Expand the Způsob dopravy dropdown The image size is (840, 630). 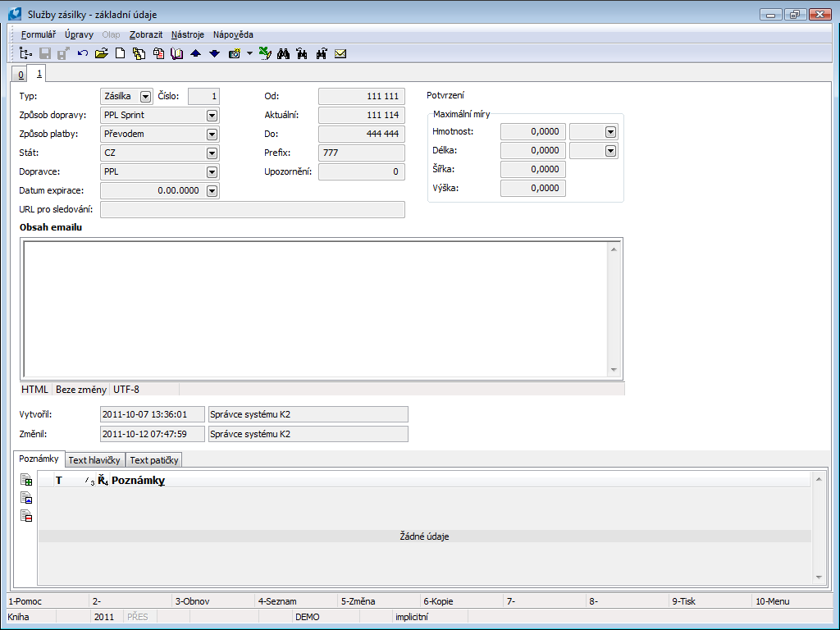click(x=212, y=116)
